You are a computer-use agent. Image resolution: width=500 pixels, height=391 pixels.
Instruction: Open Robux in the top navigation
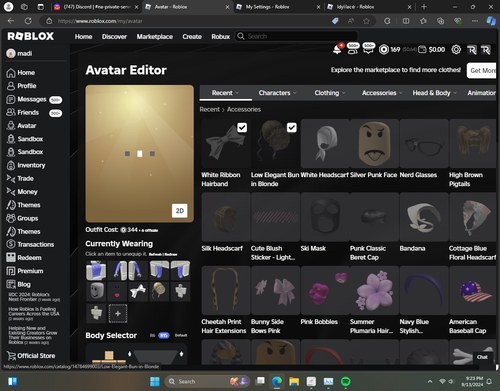point(221,37)
